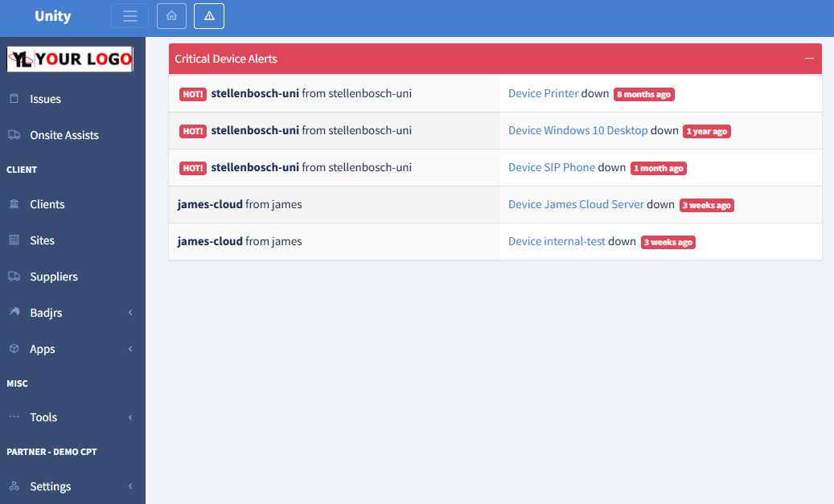The width and height of the screenshot is (834, 504).
Task: Click the Suppliers truck icon
Action: pyautogui.click(x=14, y=276)
